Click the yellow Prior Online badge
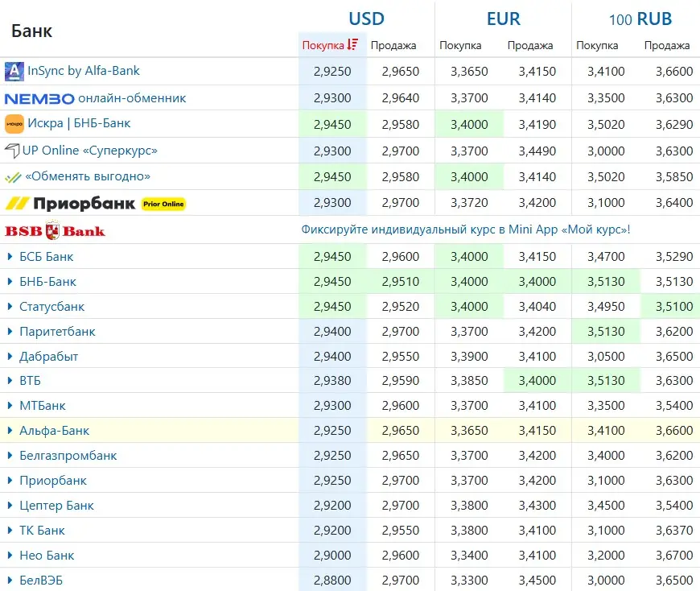This screenshot has width=700, height=591. point(164,205)
